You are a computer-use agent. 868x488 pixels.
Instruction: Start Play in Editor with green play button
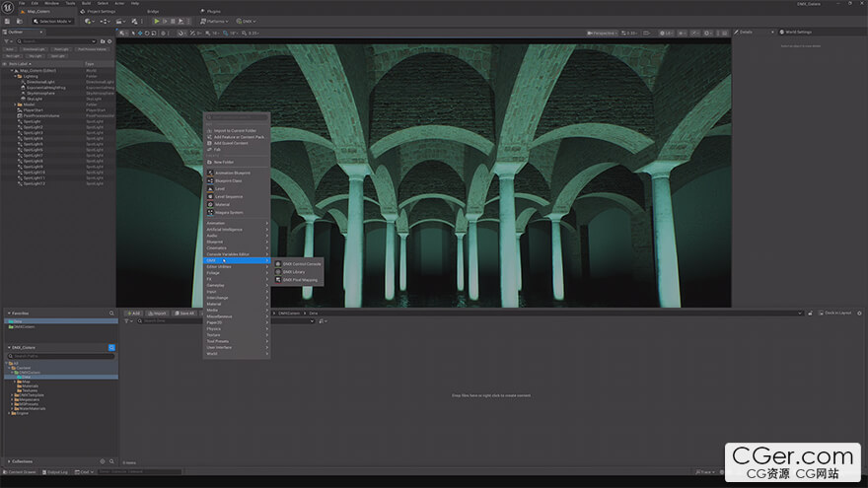coord(157,21)
